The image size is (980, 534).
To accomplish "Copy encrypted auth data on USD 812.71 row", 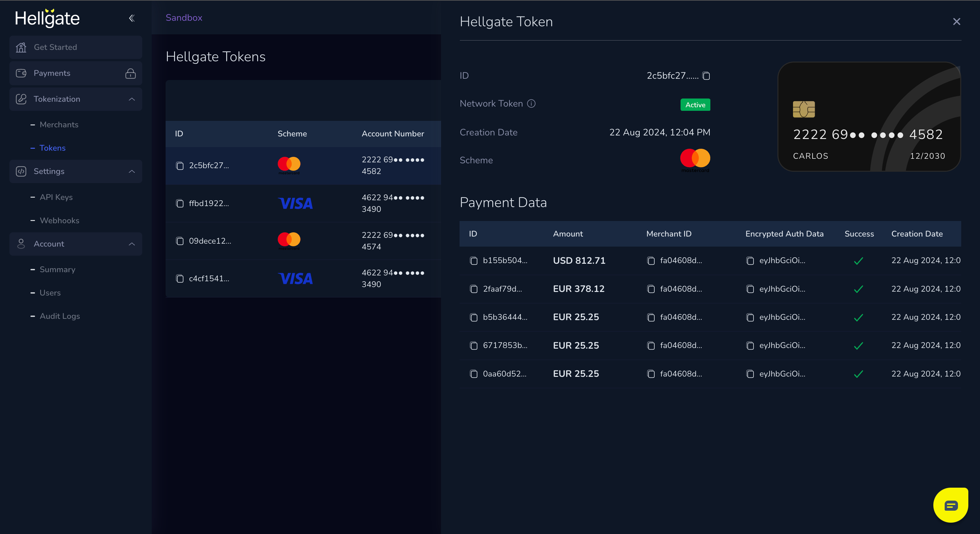I will (750, 261).
